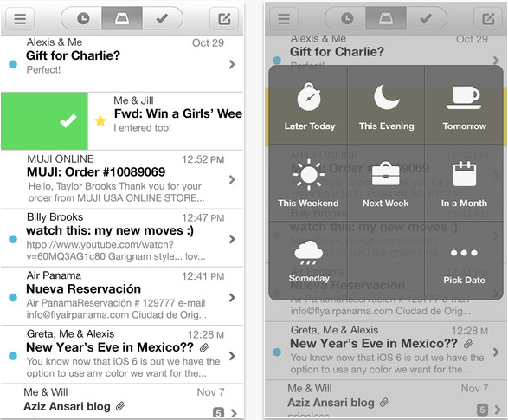
Task: Expand the Air Panama Nueva Reservación chevron
Action: pos(232,298)
